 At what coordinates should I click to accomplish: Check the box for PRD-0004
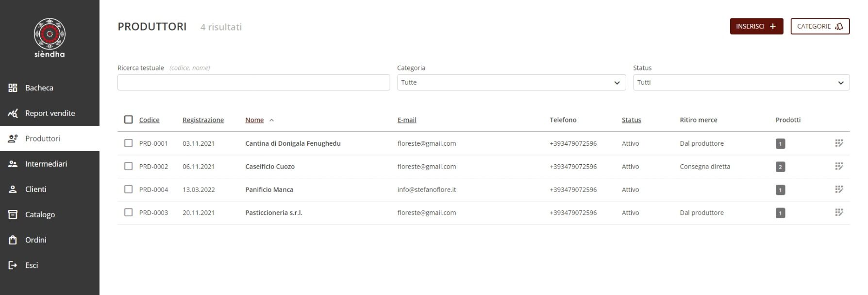[x=128, y=189]
